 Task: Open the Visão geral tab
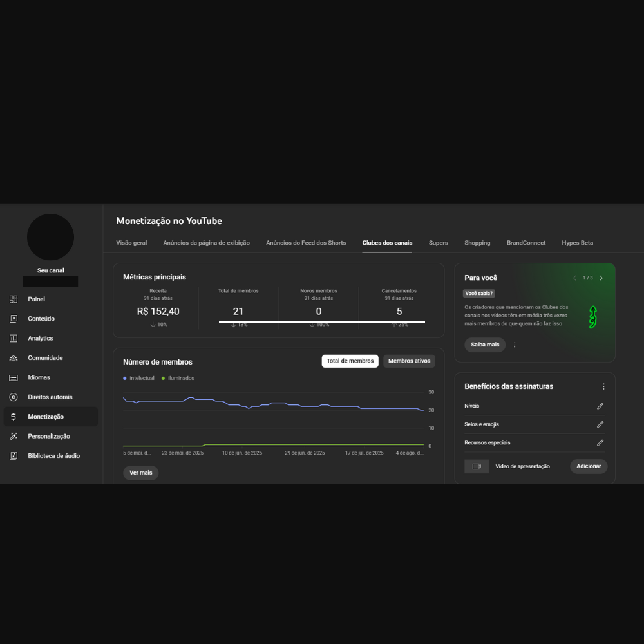(131, 243)
